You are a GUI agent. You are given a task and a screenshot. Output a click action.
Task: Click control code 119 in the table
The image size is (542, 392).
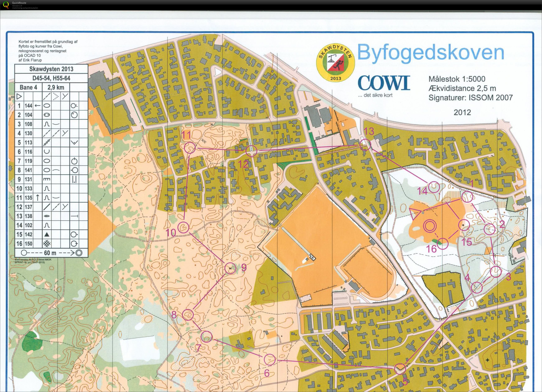(x=28, y=161)
